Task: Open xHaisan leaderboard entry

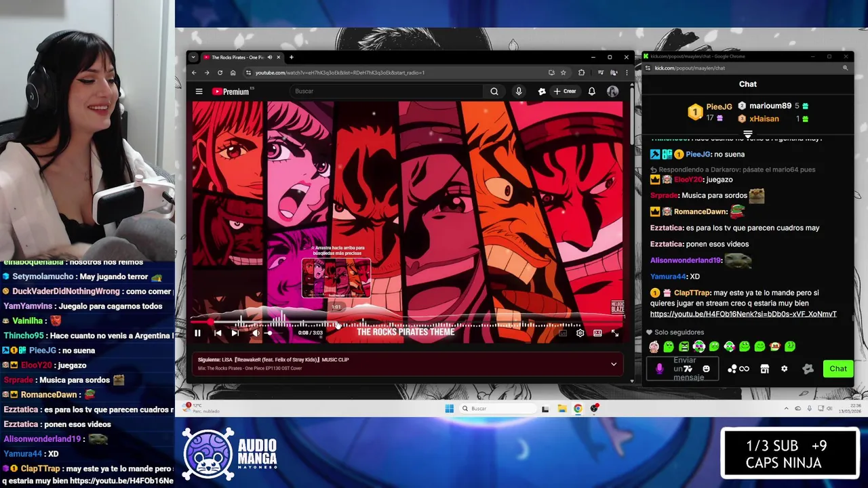Action: click(x=773, y=119)
